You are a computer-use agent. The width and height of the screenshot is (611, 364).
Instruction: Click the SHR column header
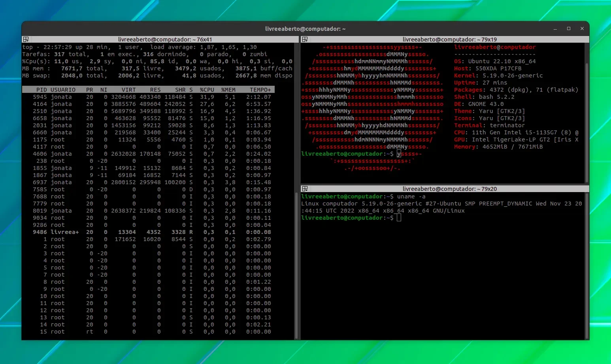pos(180,90)
